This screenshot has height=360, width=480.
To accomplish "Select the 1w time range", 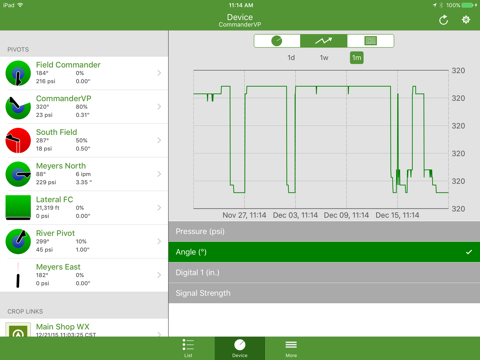I will [324, 58].
